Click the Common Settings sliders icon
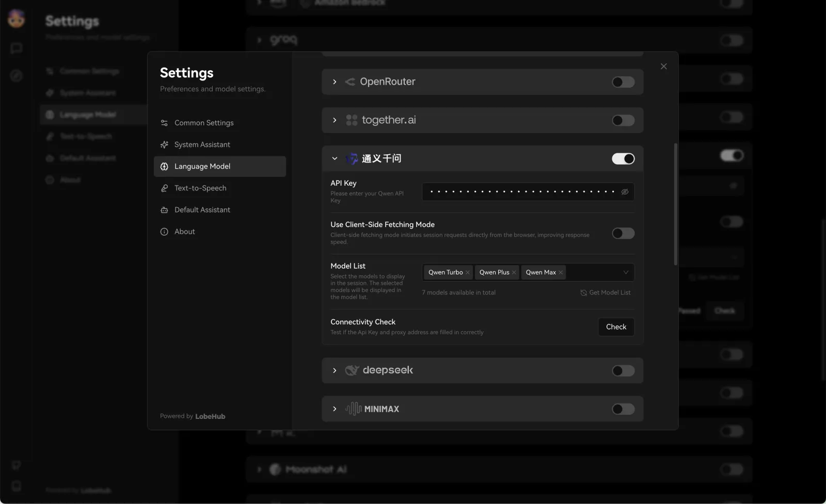The height and width of the screenshot is (504, 826). (x=164, y=123)
